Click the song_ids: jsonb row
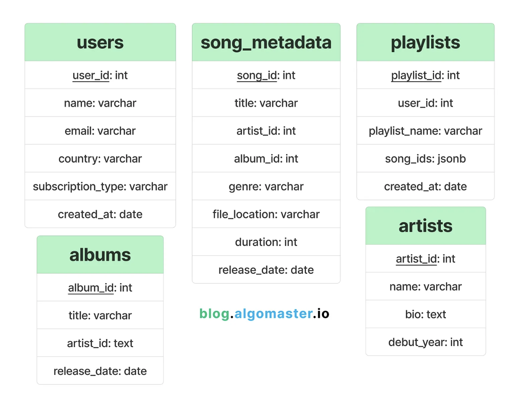 [425, 159]
